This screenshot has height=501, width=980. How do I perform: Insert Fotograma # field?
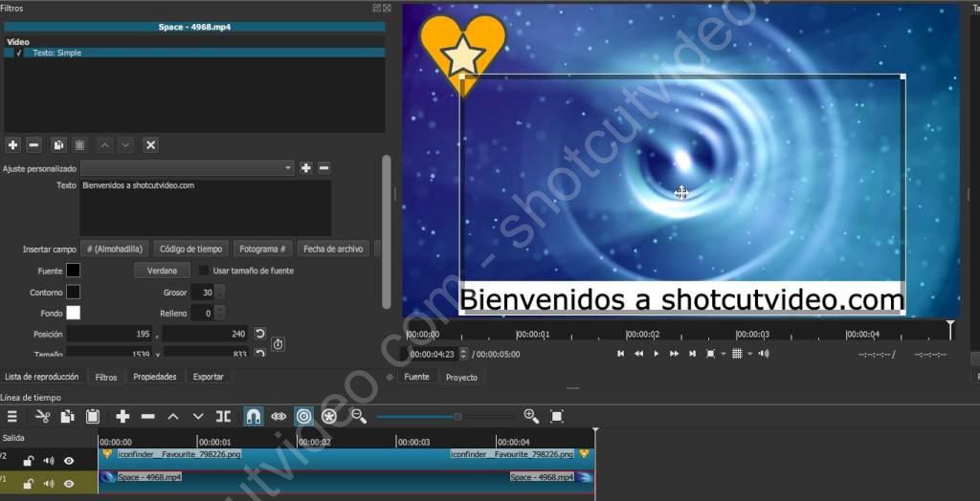tap(263, 249)
